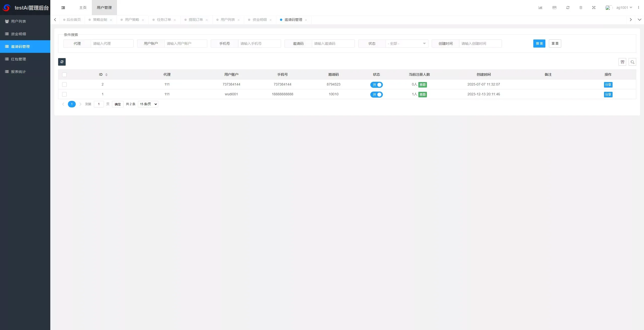Open the 15 条/页 page size dropdown
The width and height of the screenshot is (644, 330).
148,104
